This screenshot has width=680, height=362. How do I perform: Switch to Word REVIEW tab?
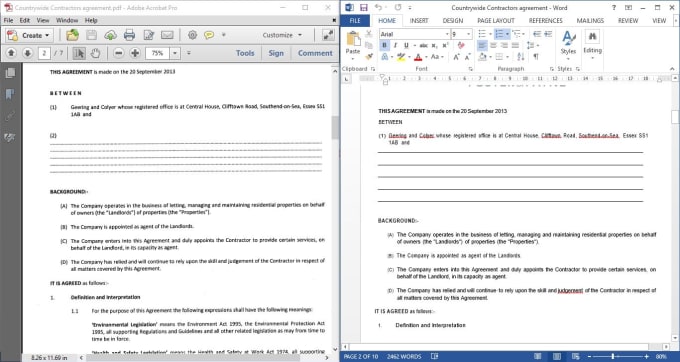click(x=628, y=20)
